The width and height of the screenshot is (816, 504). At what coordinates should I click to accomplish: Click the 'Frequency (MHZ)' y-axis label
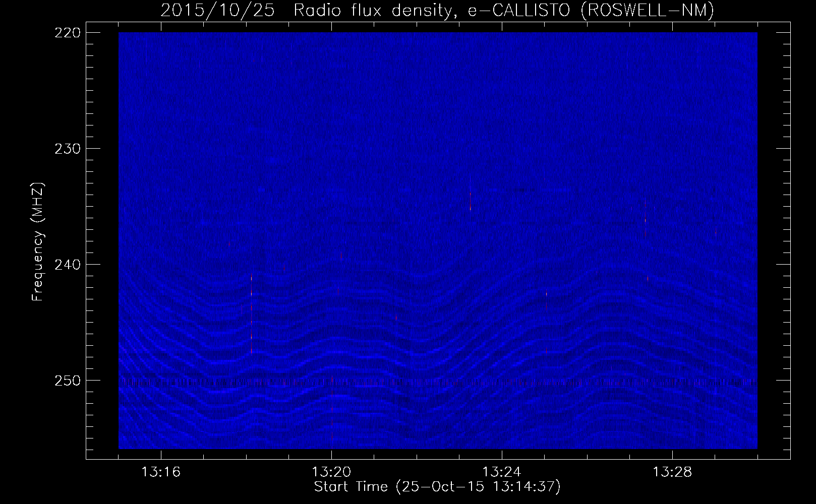(x=38, y=242)
